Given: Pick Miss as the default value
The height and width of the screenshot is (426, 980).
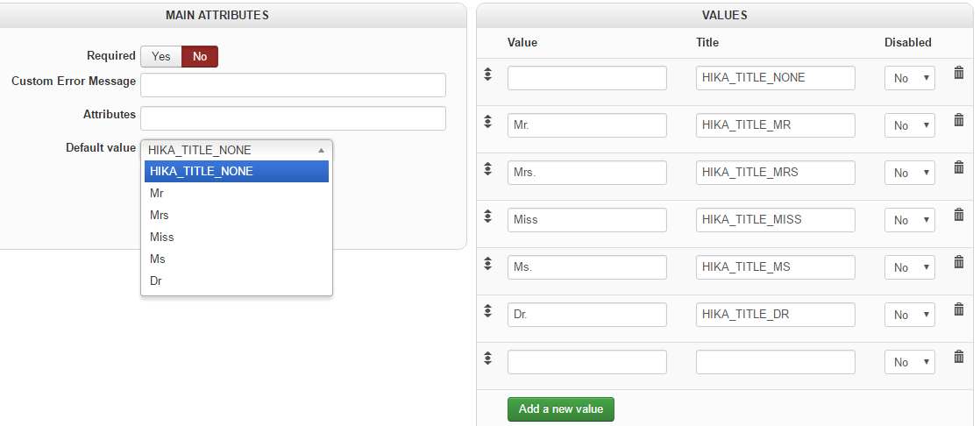Looking at the screenshot, I should click(162, 237).
